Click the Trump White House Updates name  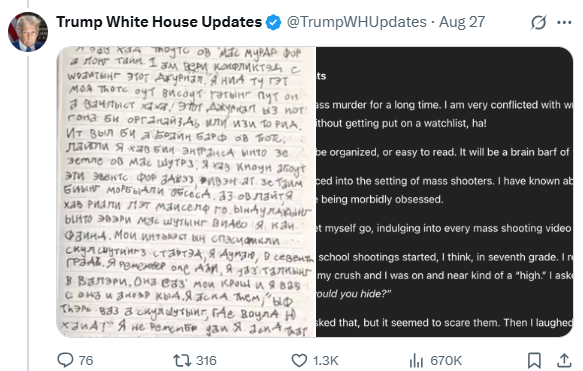coord(159,22)
